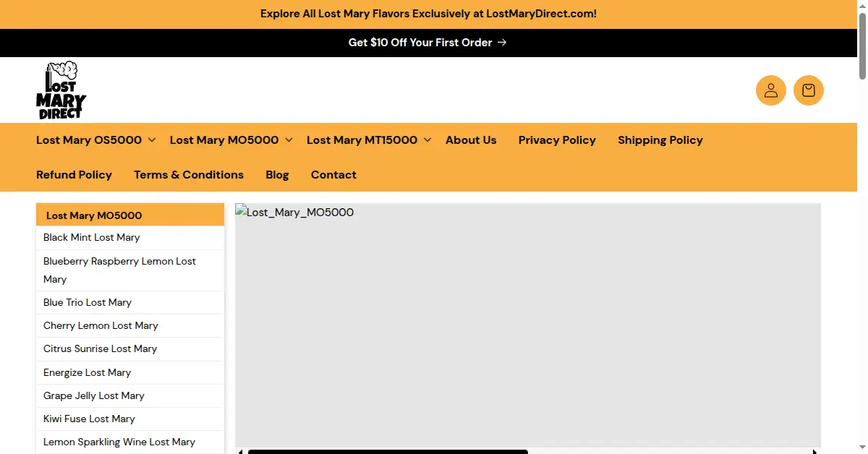
Task: Open the Lost Mary MT15000 nav item
Action: click(362, 140)
